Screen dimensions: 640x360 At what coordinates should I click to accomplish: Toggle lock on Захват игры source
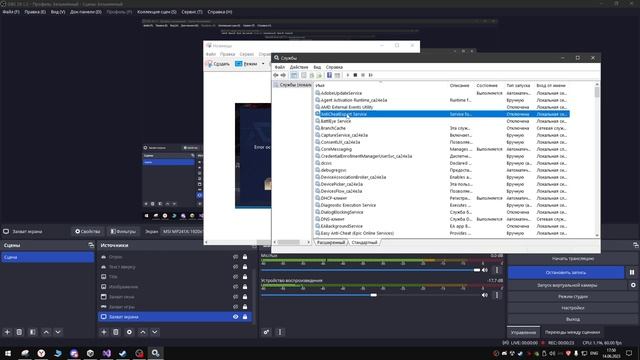coord(245,307)
